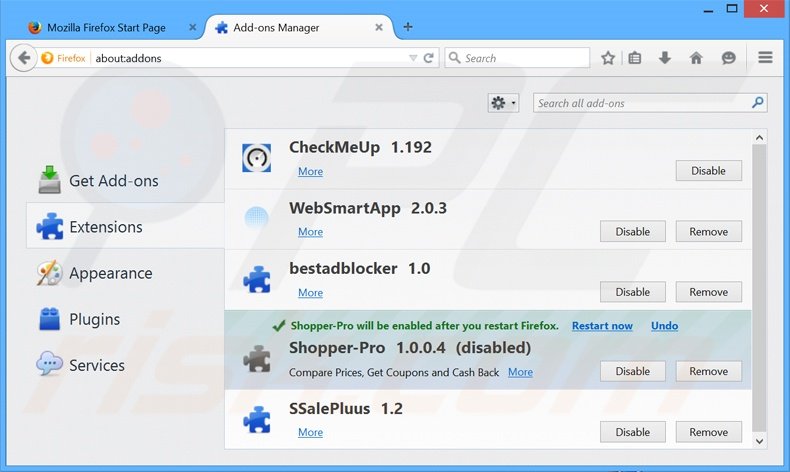Close the Mozilla Firefox Start Page tab

tap(192, 27)
